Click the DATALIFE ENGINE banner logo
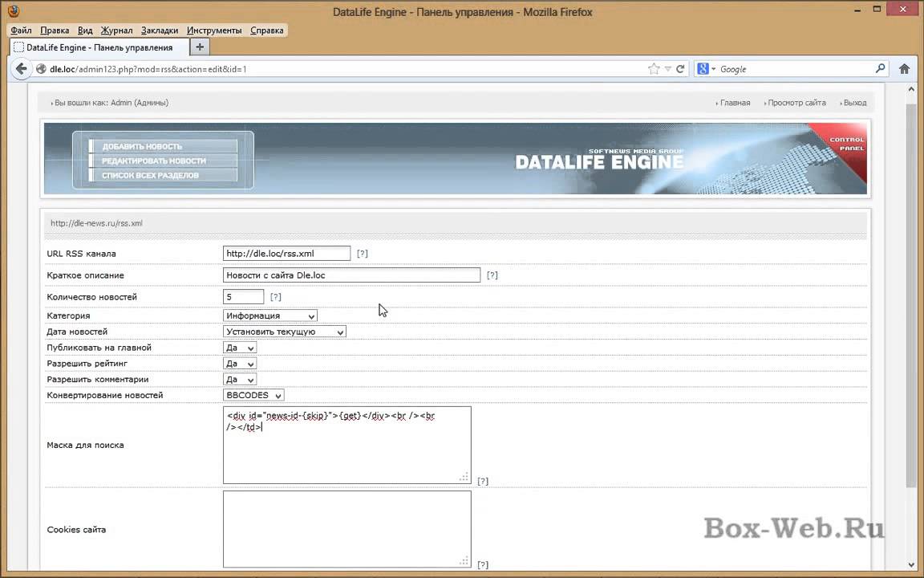 click(599, 160)
